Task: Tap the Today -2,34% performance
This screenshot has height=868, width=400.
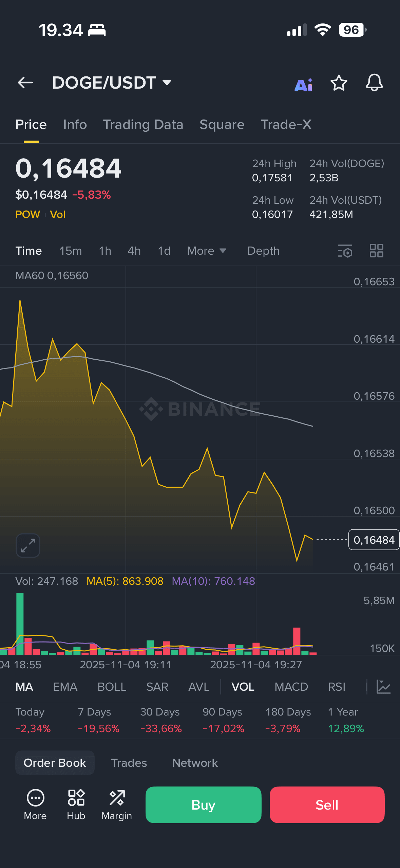Action: (x=33, y=720)
